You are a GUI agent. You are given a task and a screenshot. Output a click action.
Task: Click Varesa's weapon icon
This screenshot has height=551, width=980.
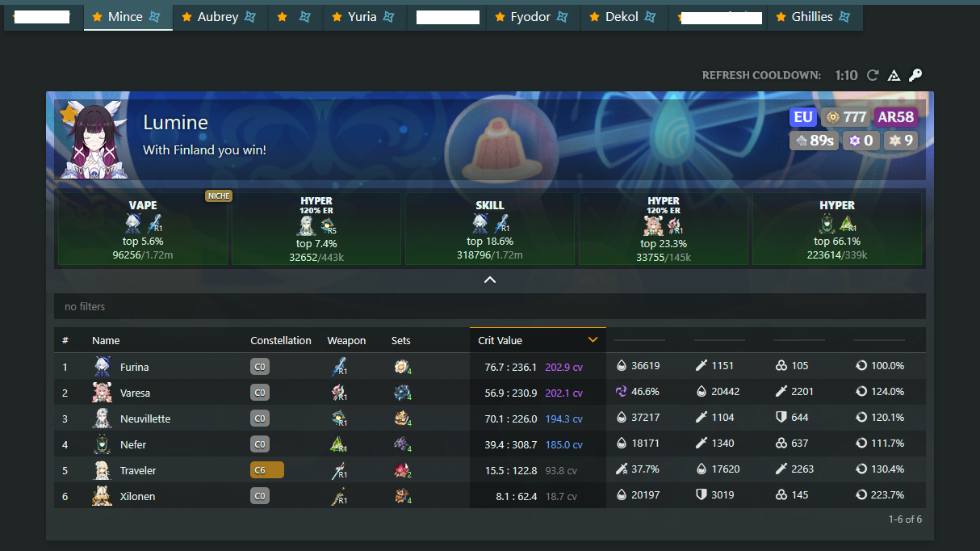coord(339,393)
